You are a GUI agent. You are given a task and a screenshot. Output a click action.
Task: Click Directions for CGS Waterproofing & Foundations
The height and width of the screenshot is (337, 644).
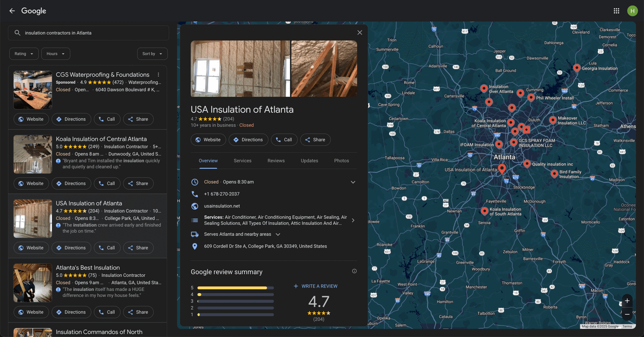click(71, 119)
